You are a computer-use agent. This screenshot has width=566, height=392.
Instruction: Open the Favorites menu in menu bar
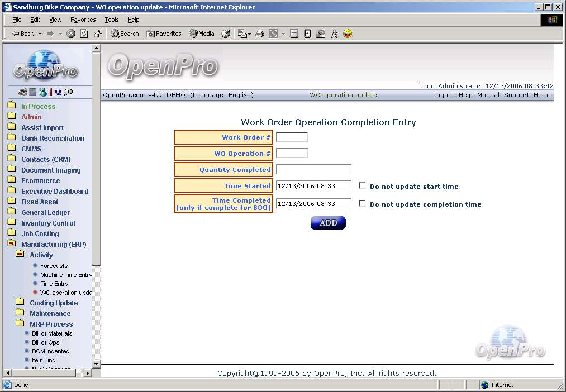83,20
